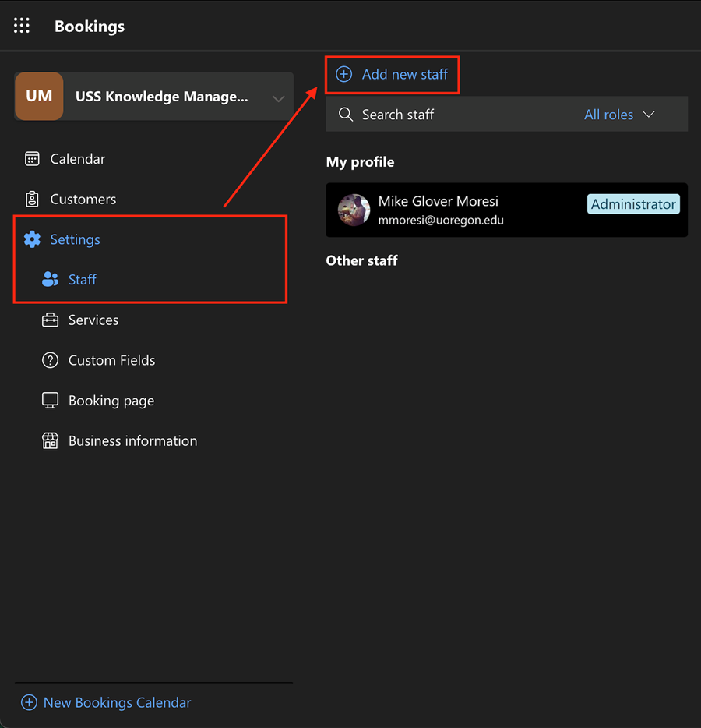Screen dimensions: 701x728
Task: Click the Services briefcase icon
Action: pyautogui.click(x=50, y=320)
